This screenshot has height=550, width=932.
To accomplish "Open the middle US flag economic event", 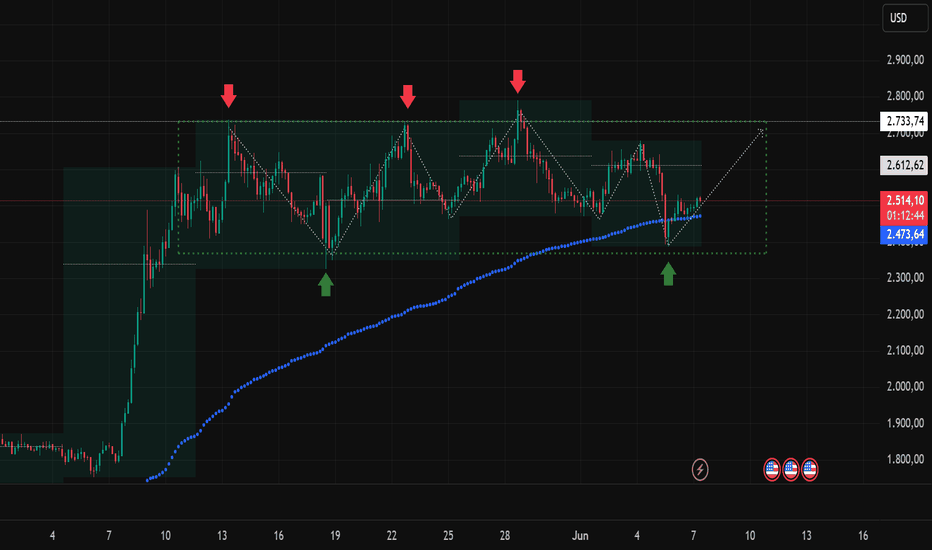I will click(791, 470).
